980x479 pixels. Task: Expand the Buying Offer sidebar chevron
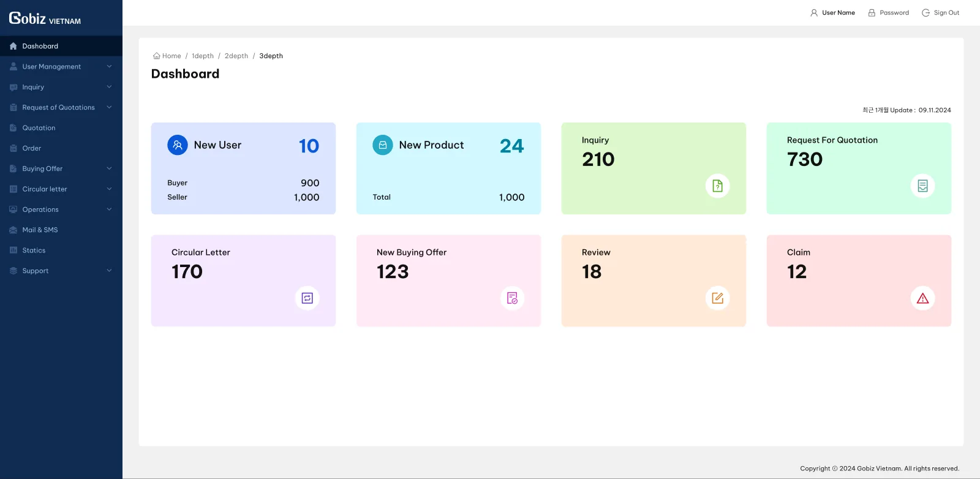pos(109,168)
